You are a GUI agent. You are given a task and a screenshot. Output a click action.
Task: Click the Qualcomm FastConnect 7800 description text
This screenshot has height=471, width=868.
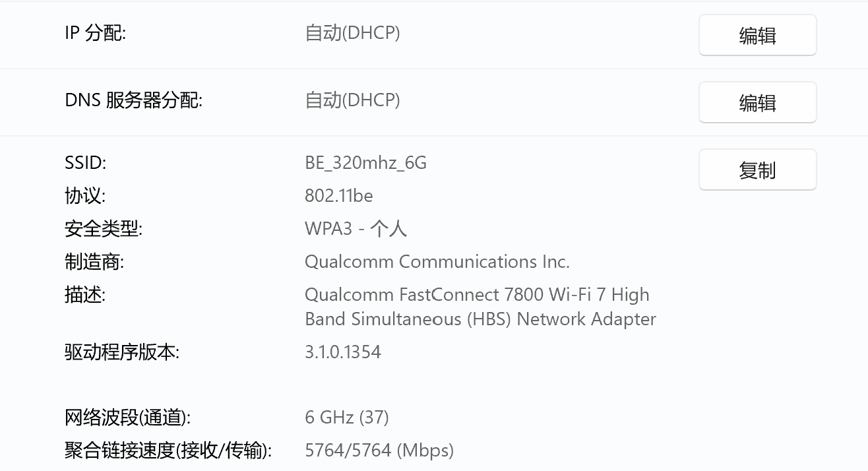pyautogui.click(x=476, y=295)
